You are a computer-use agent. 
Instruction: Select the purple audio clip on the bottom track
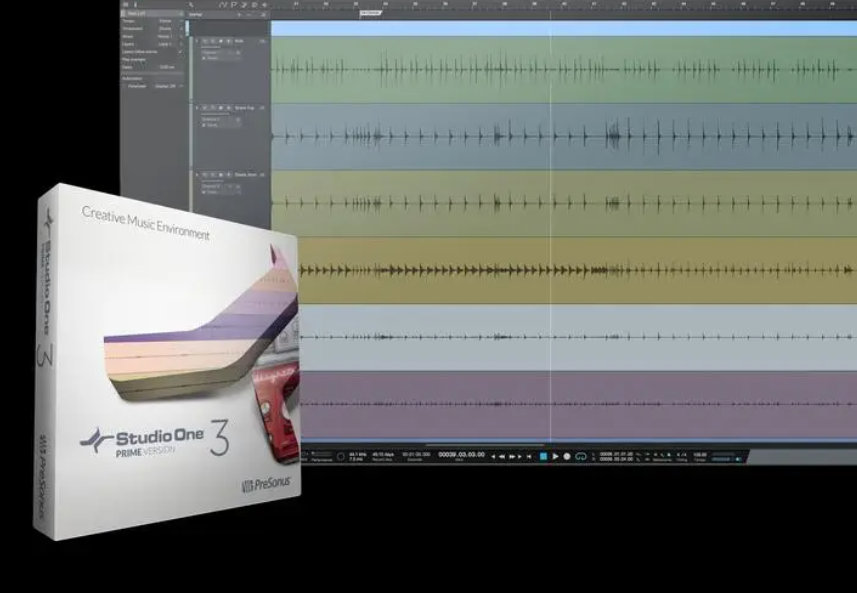(578, 404)
